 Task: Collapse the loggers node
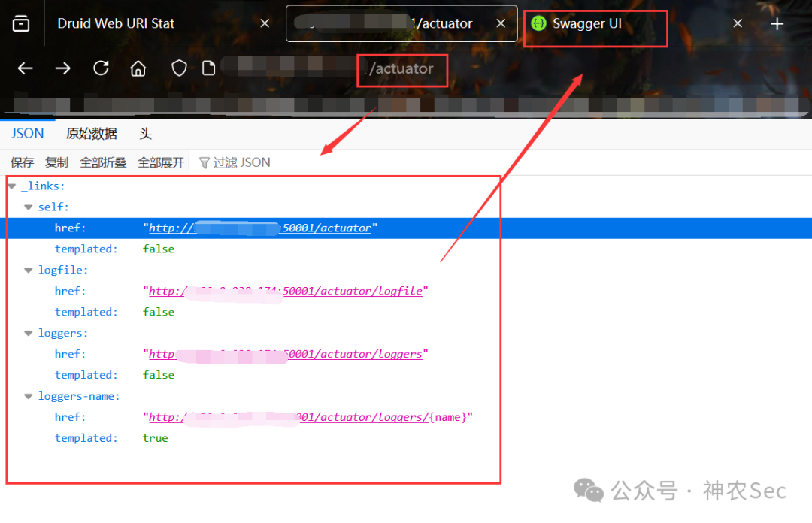click(x=29, y=334)
